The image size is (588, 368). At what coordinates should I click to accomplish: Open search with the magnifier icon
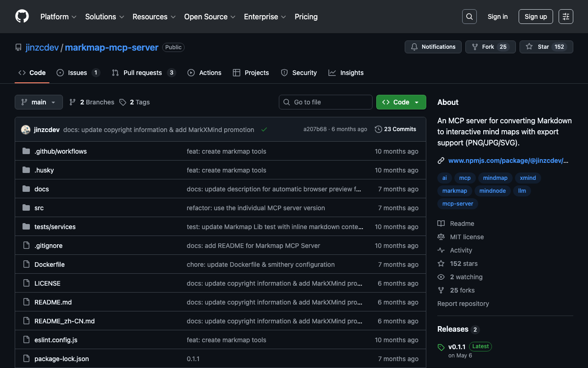[x=469, y=17]
